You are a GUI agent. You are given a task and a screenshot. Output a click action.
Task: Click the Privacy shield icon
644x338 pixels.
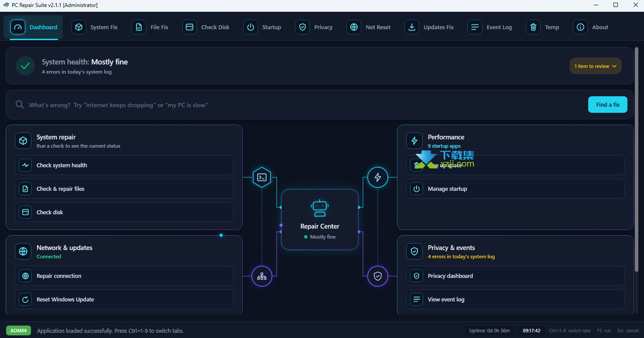coord(302,27)
